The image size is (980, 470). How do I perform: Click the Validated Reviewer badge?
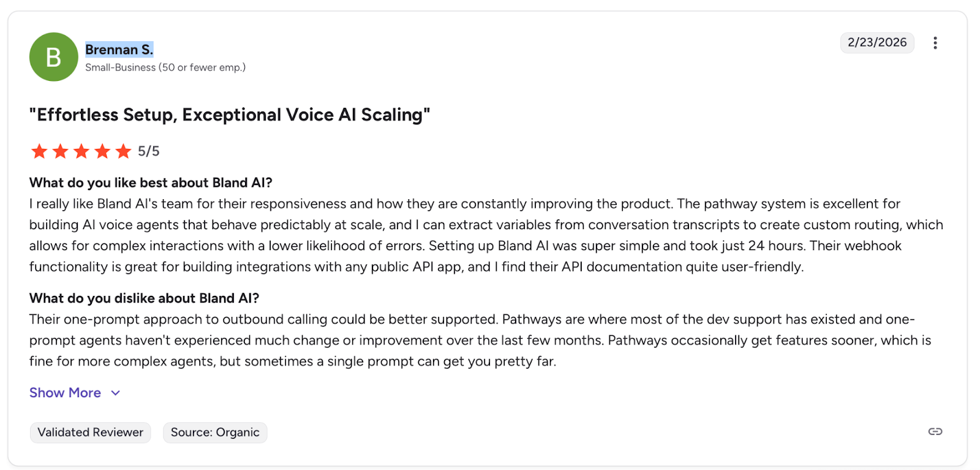pyautogui.click(x=90, y=432)
